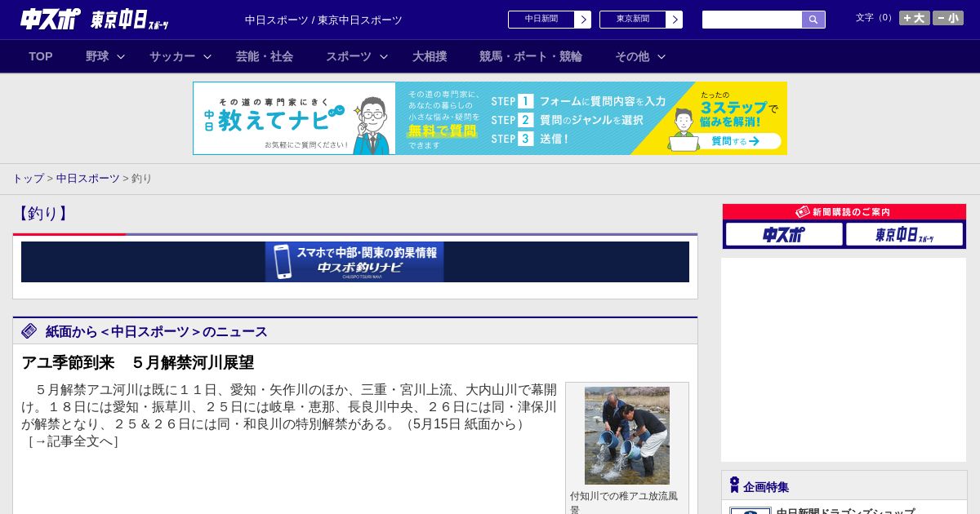Open the 野球 menu
Screen dimensions: 980x514
click(97, 56)
